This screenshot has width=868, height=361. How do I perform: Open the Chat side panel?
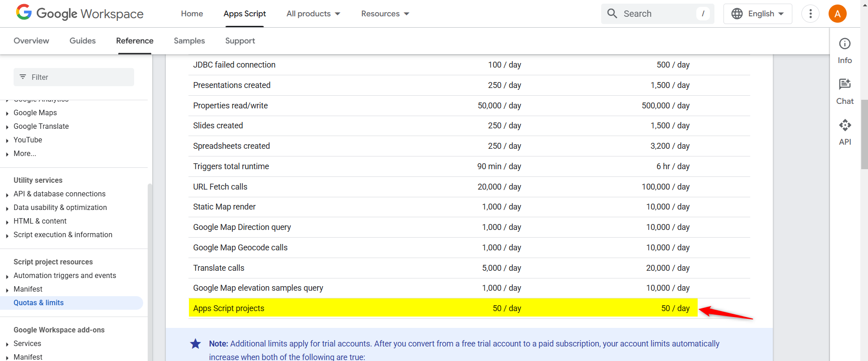[x=845, y=92]
